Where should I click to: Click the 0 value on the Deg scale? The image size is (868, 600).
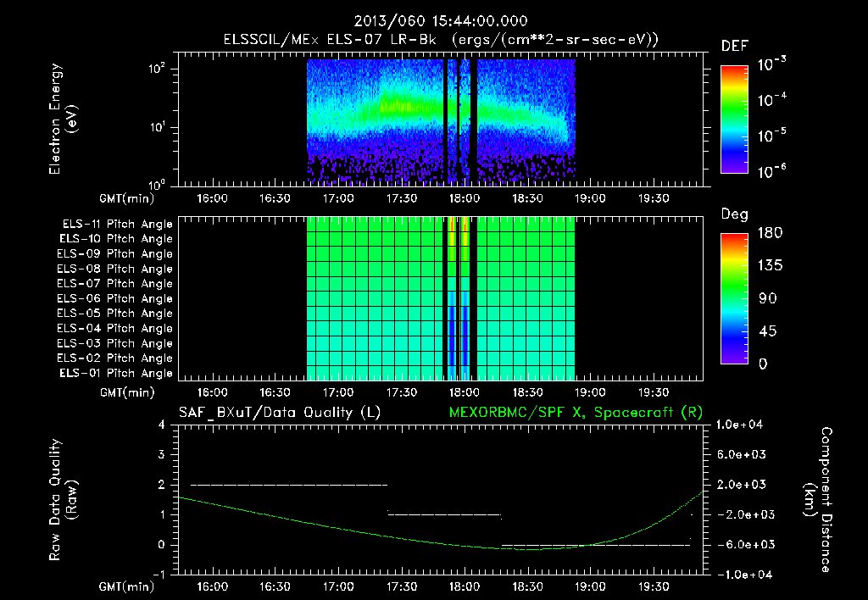(763, 364)
